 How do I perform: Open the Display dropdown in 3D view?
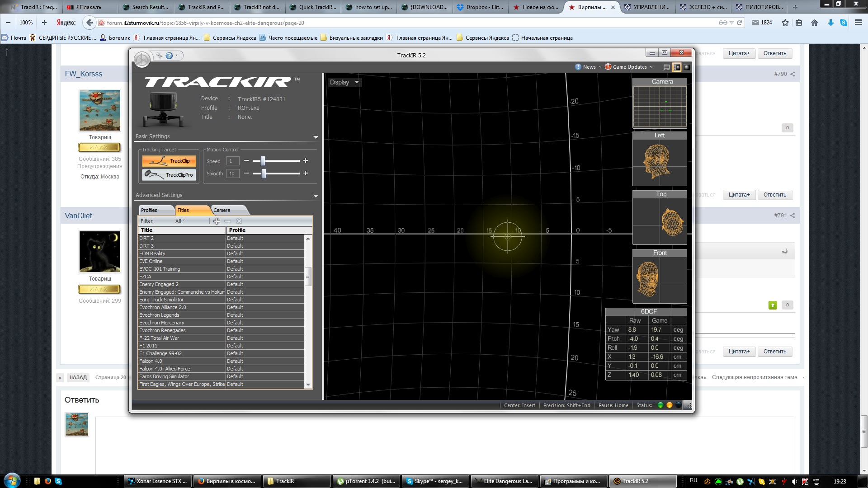(x=344, y=82)
